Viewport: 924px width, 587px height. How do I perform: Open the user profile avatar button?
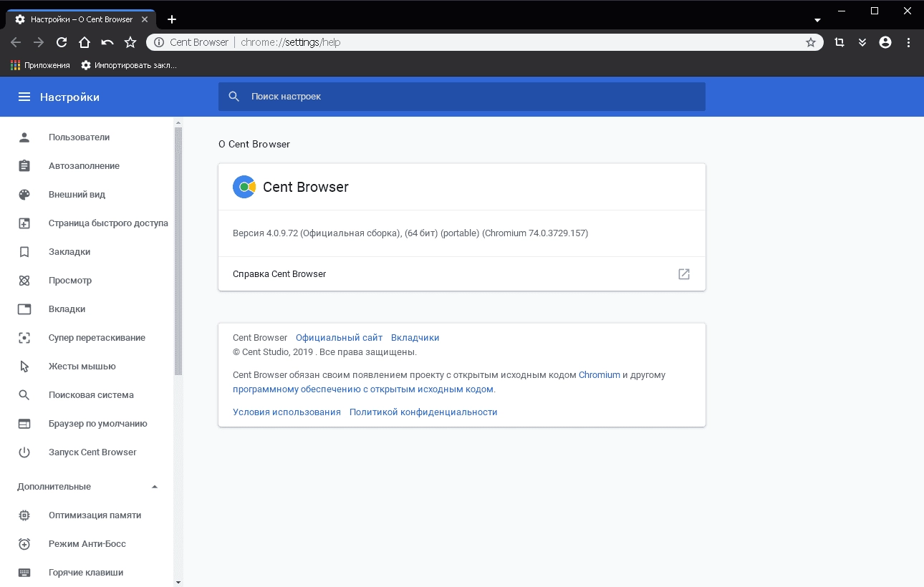[885, 42]
